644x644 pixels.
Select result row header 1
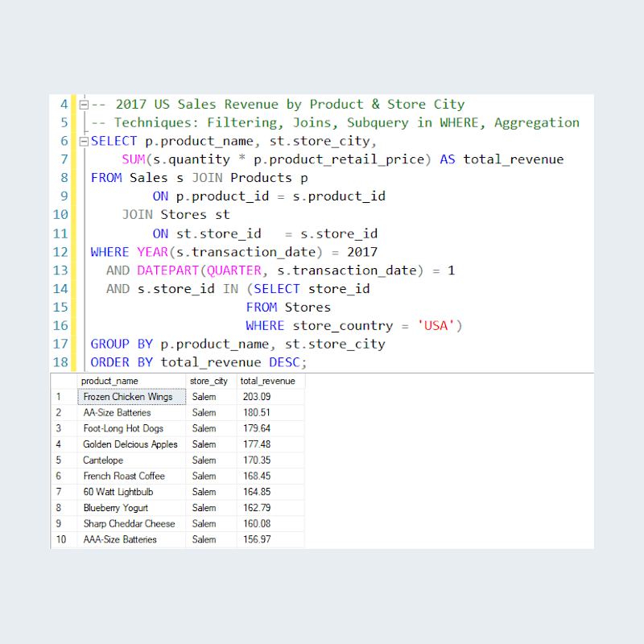pyautogui.click(x=64, y=397)
